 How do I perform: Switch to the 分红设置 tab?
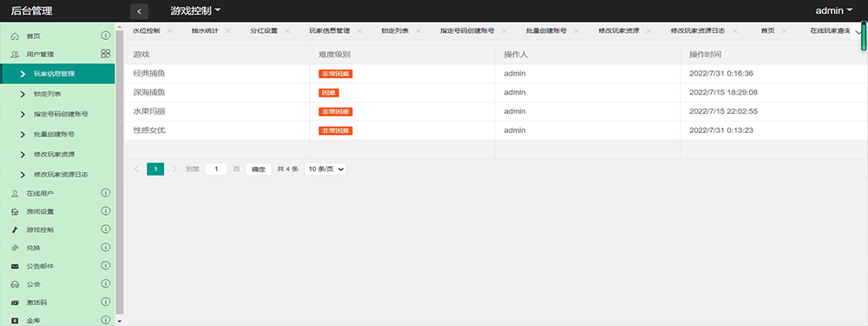coord(264,31)
